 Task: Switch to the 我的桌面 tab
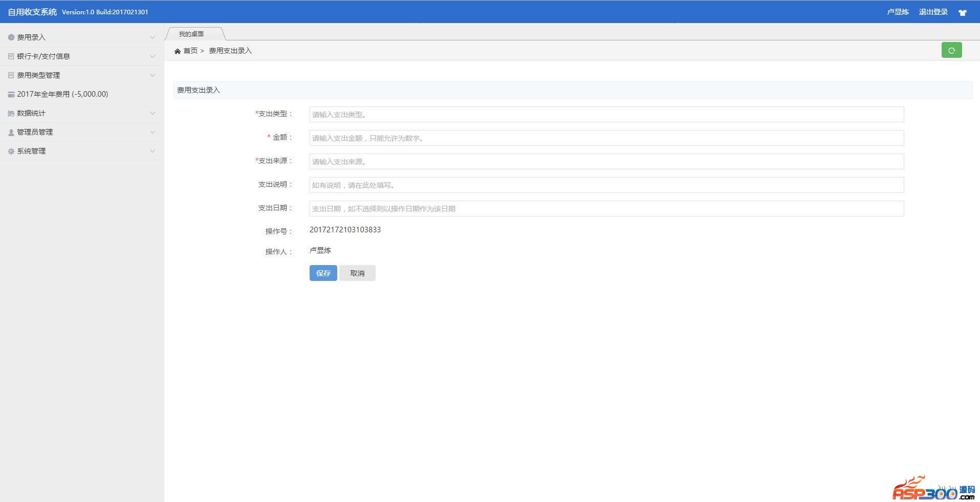tap(191, 34)
